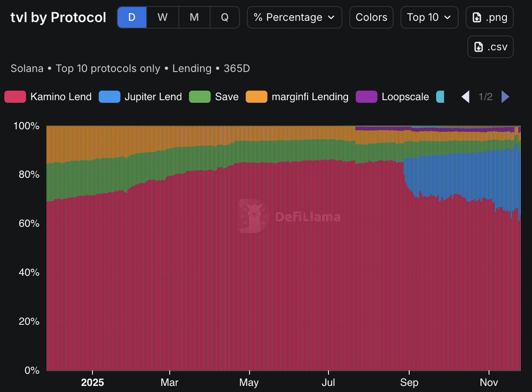Click the 0% y-axis label
532x392 pixels.
[32, 370]
